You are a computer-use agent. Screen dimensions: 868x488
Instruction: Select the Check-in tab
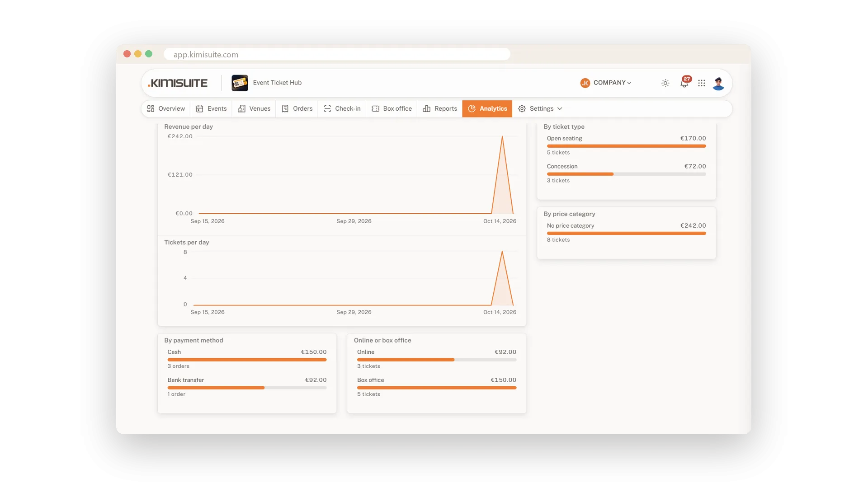[342, 109]
